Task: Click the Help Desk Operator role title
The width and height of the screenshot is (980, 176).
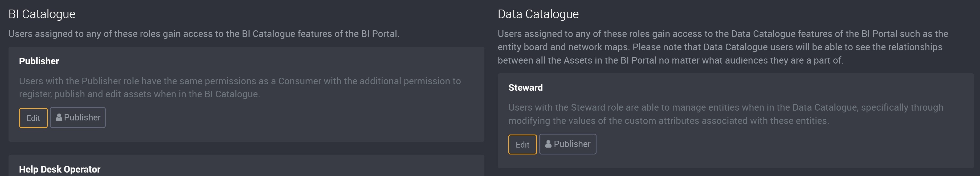Action: (x=60, y=169)
